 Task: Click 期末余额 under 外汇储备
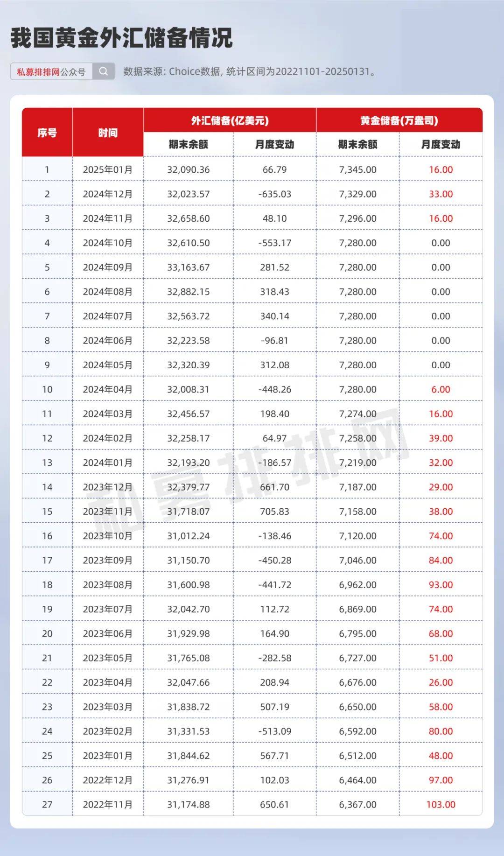click(189, 145)
